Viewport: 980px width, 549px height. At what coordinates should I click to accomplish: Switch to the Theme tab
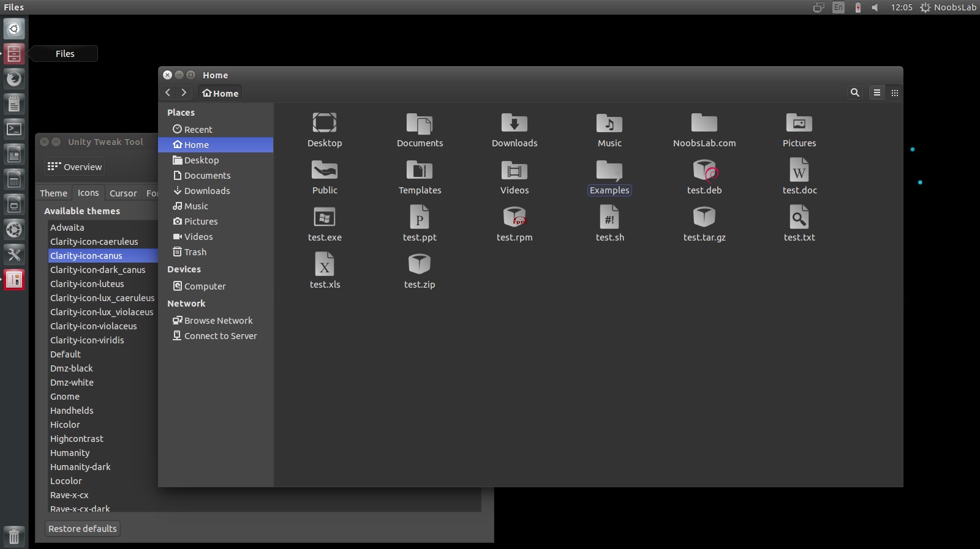53,193
